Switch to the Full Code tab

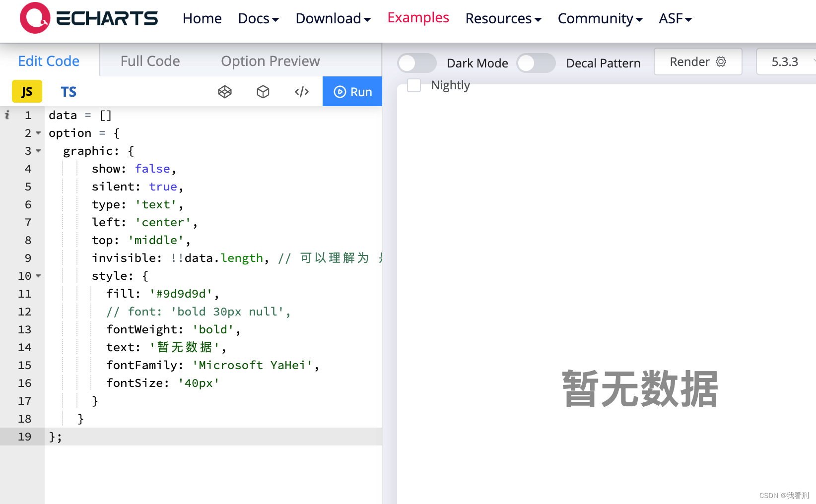150,61
